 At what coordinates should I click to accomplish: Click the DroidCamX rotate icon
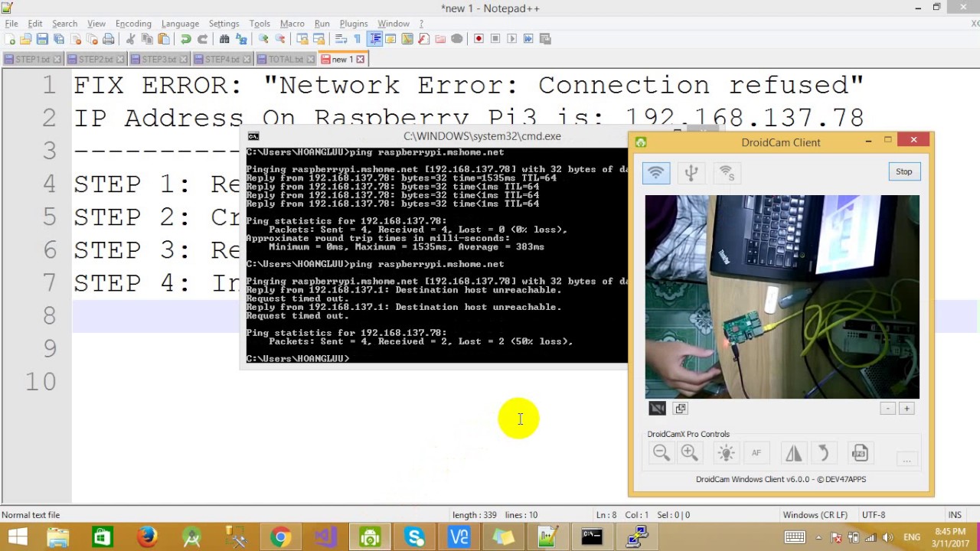(x=824, y=453)
